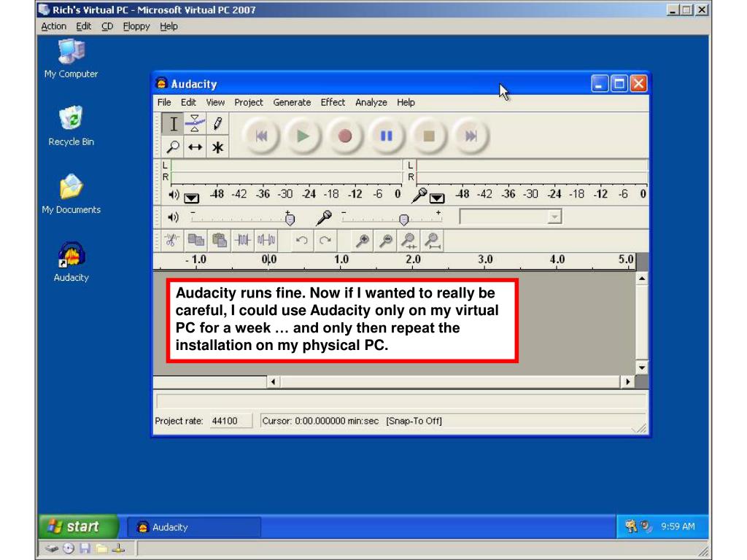
Task: Open Audacity File menu
Action: pyautogui.click(x=164, y=102)
